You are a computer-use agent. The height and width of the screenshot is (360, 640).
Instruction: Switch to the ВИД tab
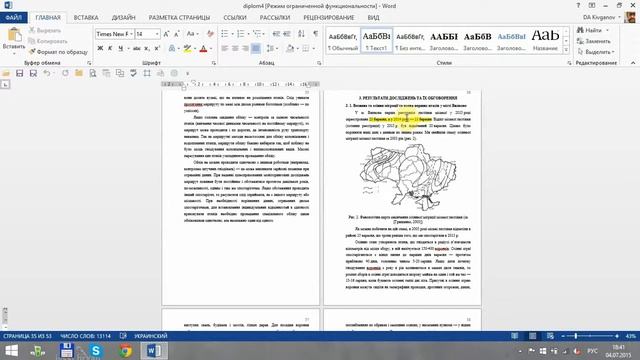click(x=373, y=18)
